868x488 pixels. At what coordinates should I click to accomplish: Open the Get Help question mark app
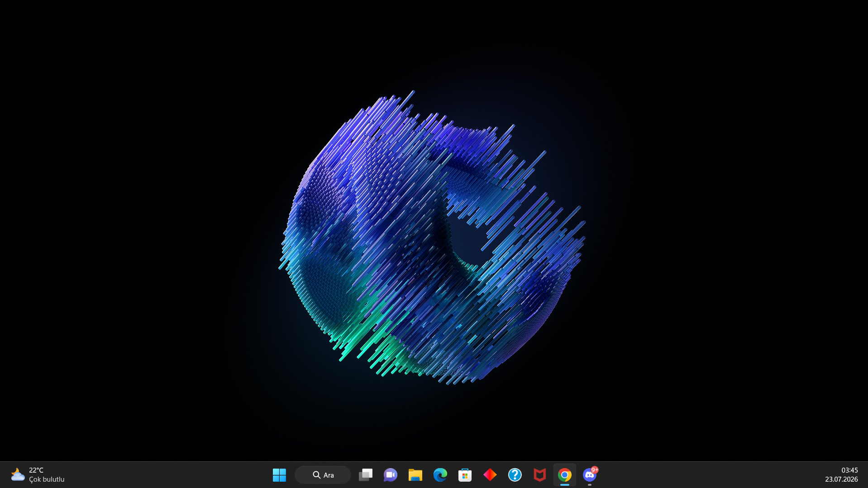515,475
